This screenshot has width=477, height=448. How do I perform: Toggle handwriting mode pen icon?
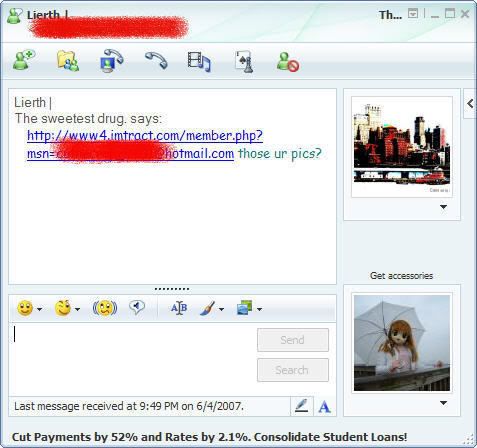(x=302, y=406)
